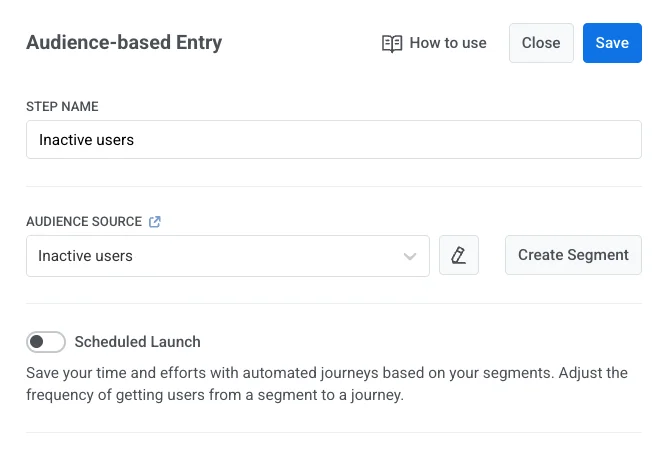Focus the Step Name input field
Viewport: 672px width, 451px height.
(x=333, y=140)
